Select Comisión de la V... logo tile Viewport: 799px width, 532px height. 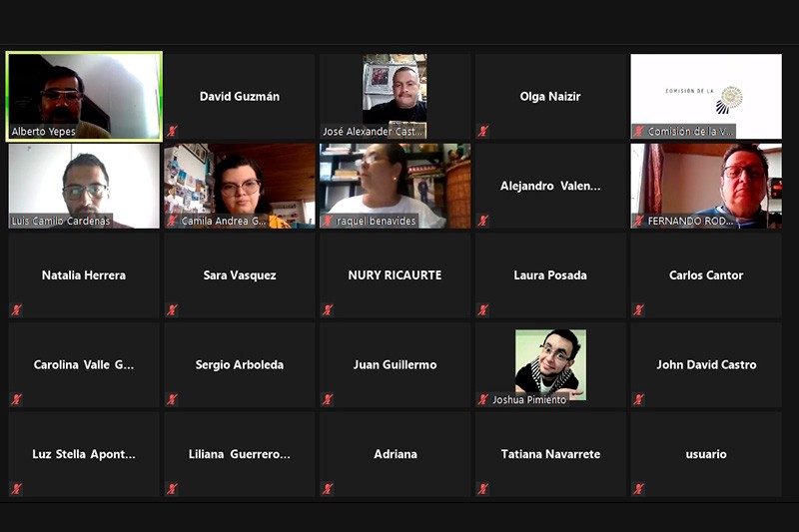click(706, 96)
